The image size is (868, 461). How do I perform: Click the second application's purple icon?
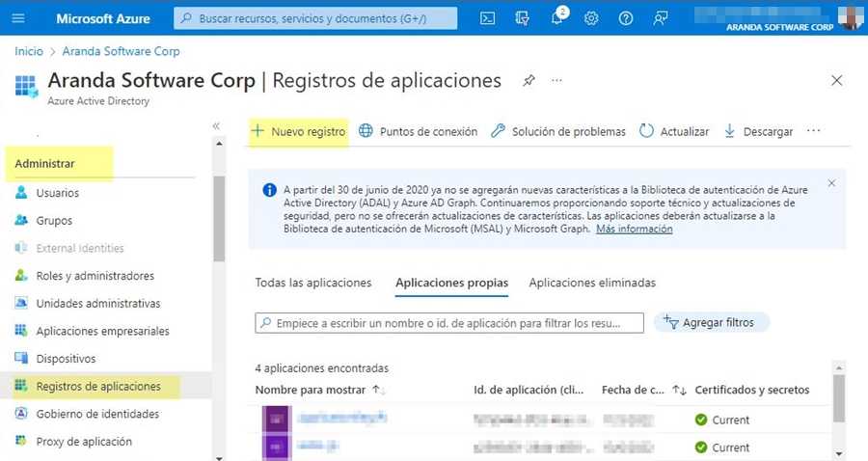coord(277,447)
